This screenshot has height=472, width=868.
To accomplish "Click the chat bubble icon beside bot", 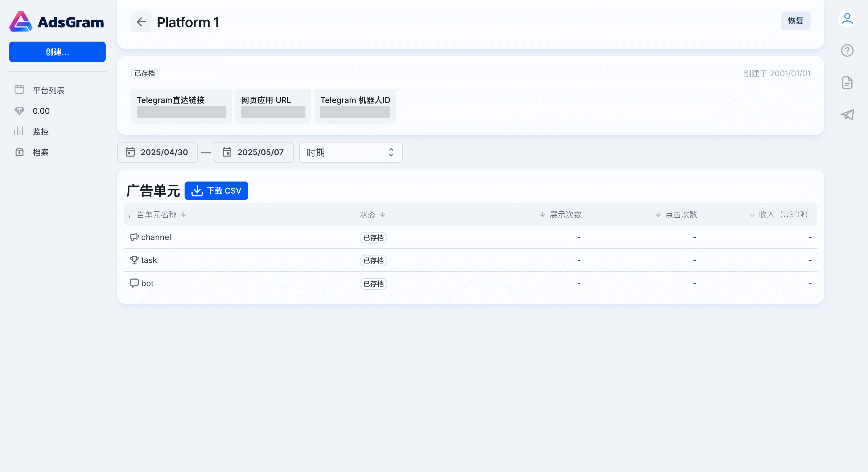I will (x=134, y=283).
